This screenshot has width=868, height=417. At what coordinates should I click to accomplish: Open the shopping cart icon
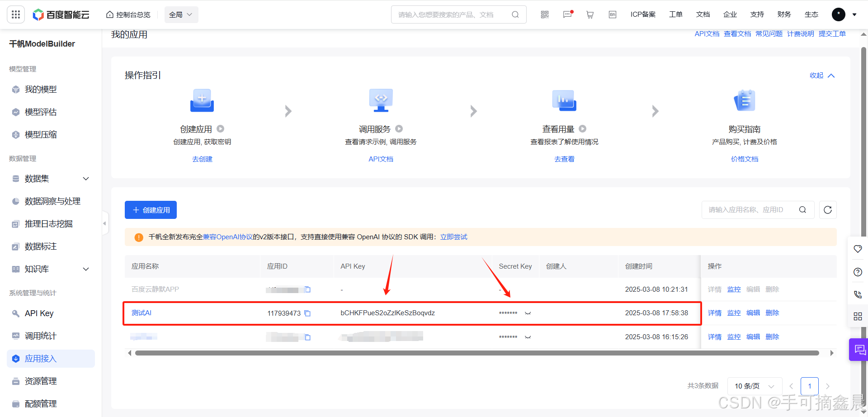tap(590, 14)
